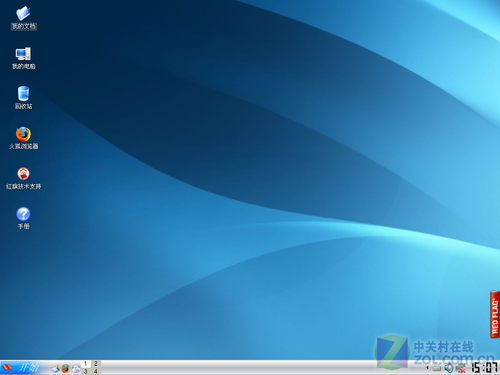Image resolution: width=500 pixels, height=375 pixels.
Task: Click the taskbar clock showing 15:07
Action: click(484, 368)
